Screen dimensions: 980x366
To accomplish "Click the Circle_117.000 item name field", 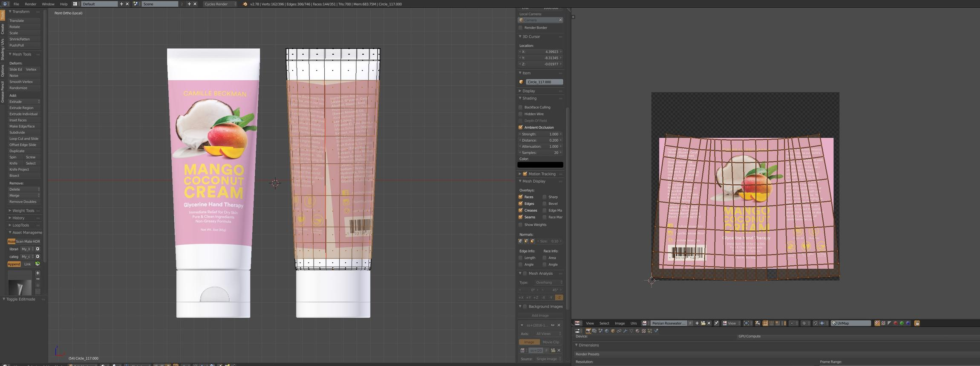I will tap(544, 82).
